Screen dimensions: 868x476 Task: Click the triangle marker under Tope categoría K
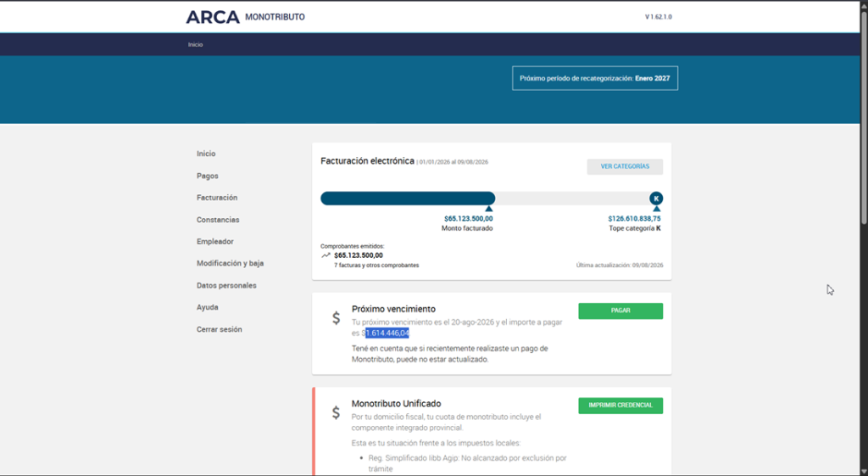click(x=657, y=209)
